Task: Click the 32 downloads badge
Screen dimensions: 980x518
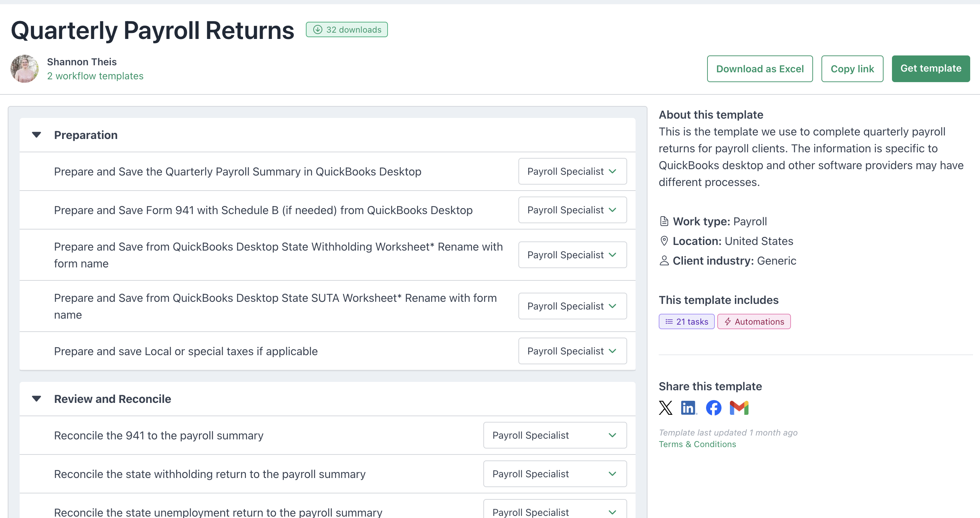Action: tap(347, 30)
